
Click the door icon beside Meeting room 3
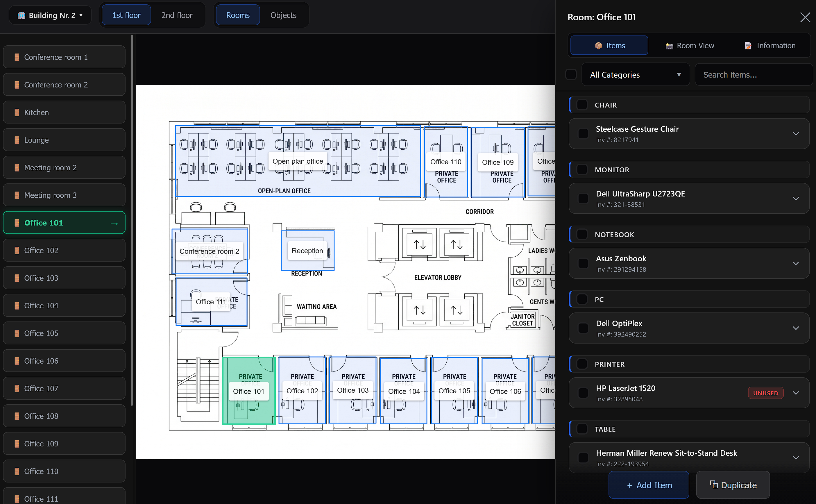[x=17, y=195]
